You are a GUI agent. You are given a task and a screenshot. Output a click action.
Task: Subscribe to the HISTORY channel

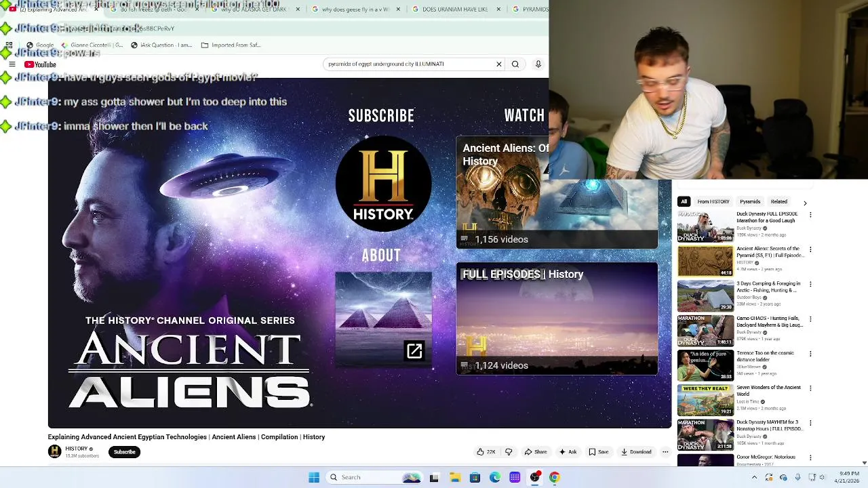tap(125, 452)
